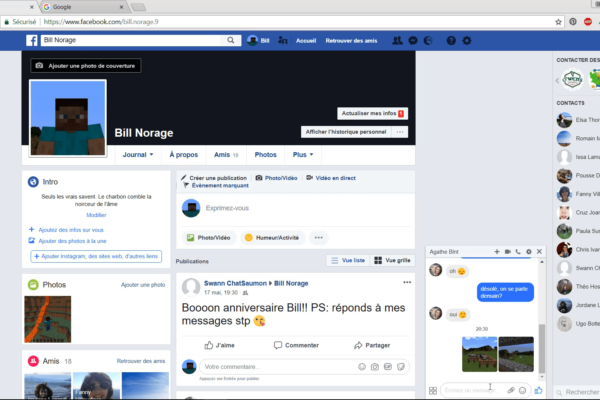Click the Adblock extension icon
This screenshot has width=600, height=400.
coord(588,22)
